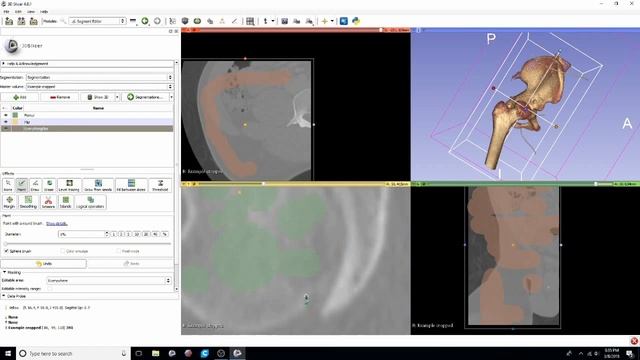
Task: Go to the previous module with the green arrow
Action: pyautogui.click(x=145, y=21)
